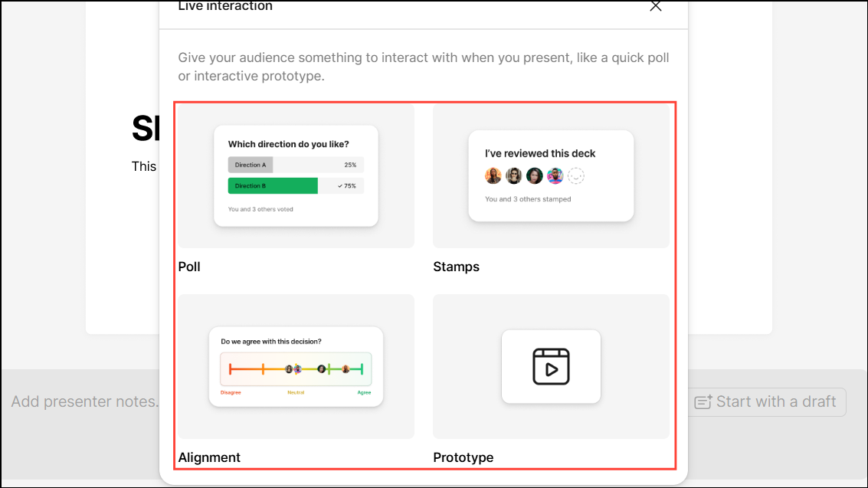Click the draft icon beside Start with a draft
The height and width of the screenshot is (488, 868).
point(703,402)
